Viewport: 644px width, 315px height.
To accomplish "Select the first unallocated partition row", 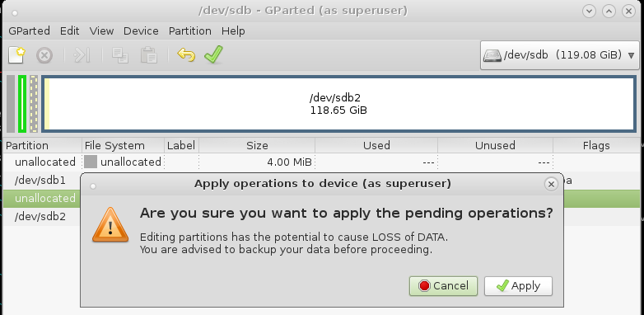I will (321, 162).
